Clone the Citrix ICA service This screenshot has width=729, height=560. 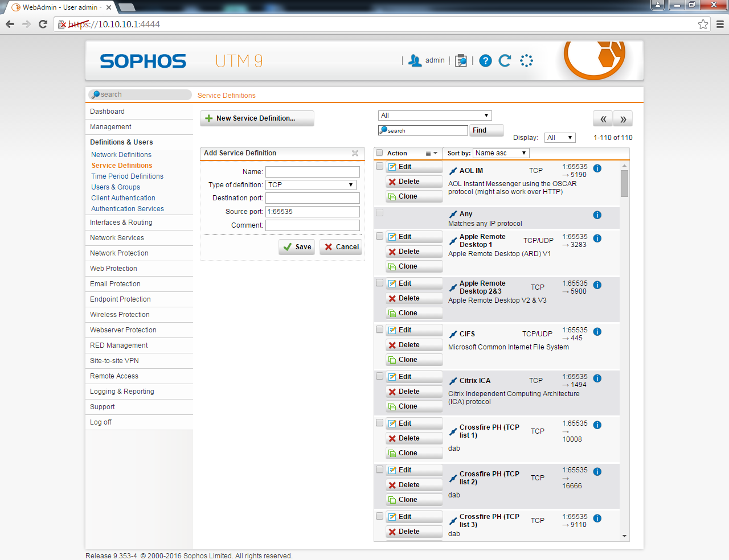(414, 406)
